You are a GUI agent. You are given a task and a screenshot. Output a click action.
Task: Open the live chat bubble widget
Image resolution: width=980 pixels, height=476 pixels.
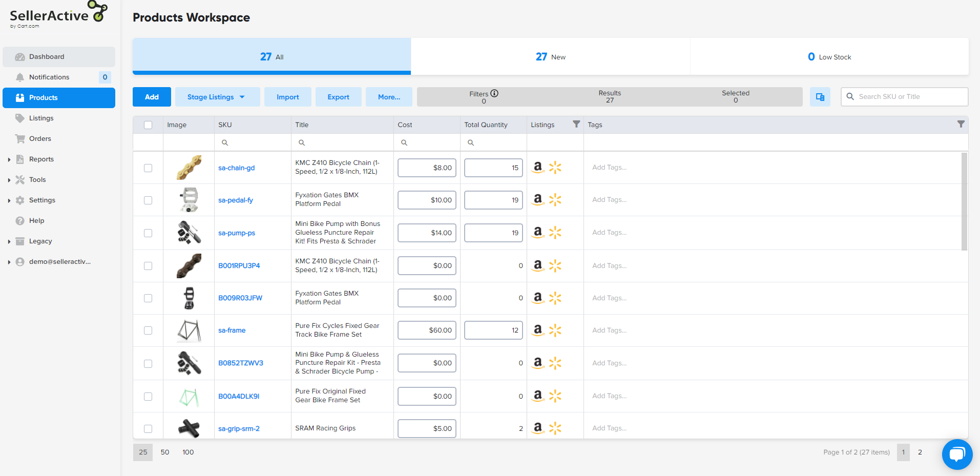pos(957,454)
